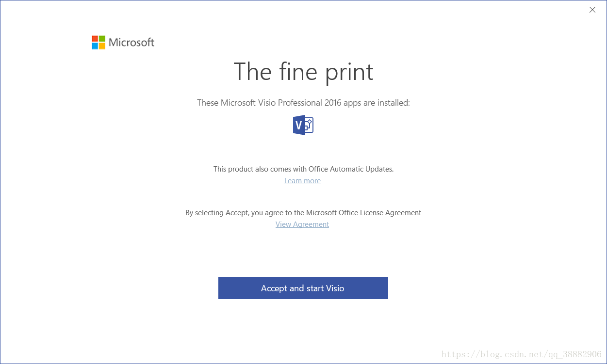The width and height of the screenshot is (607, 364).
Task: Click the text about Office Automatic Updates
Action: (x=303, y=169)
